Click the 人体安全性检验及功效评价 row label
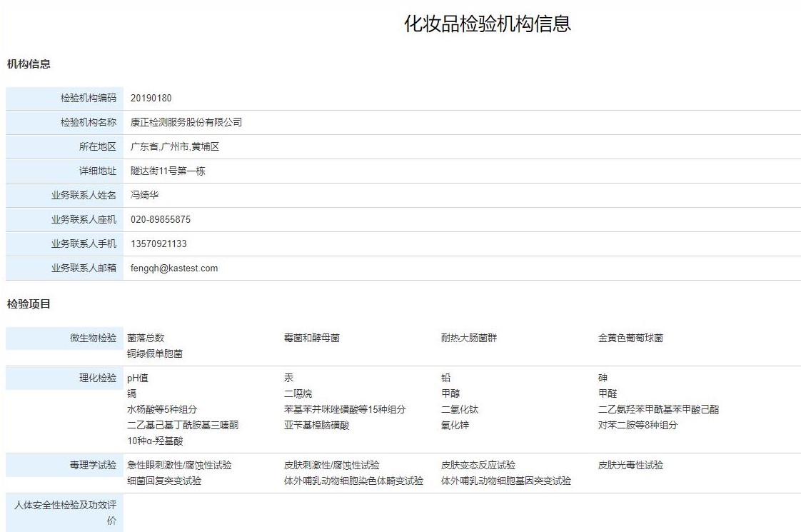Screen dimensions: 801x532 [65, 513]
